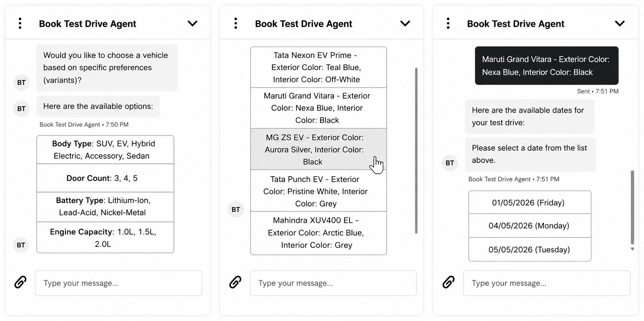The image size is (644, 321).
Task: Click the paperclip attachment icon in right panel
Action: point(448,282)
